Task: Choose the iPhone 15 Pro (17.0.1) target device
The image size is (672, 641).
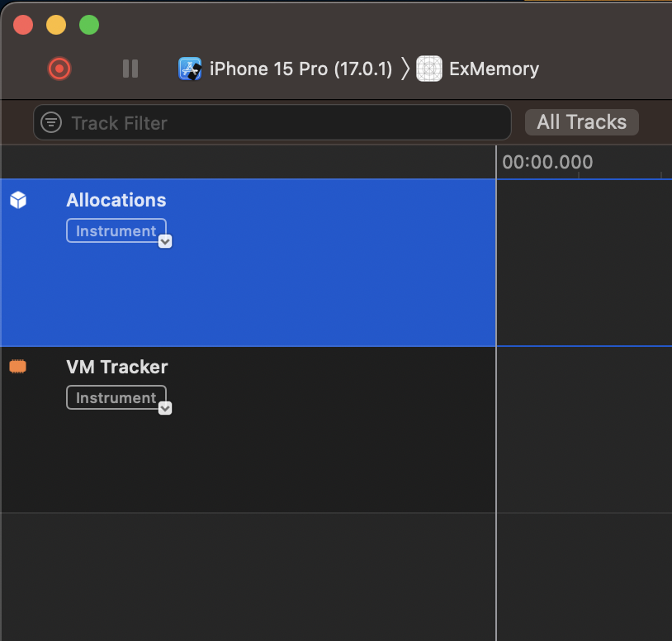Action: pos(301,69)
